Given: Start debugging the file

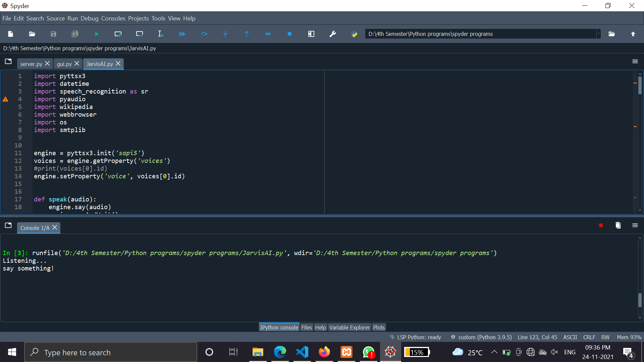Looking at the screenshot, I should pyautogui.click(x=182, y=34).
